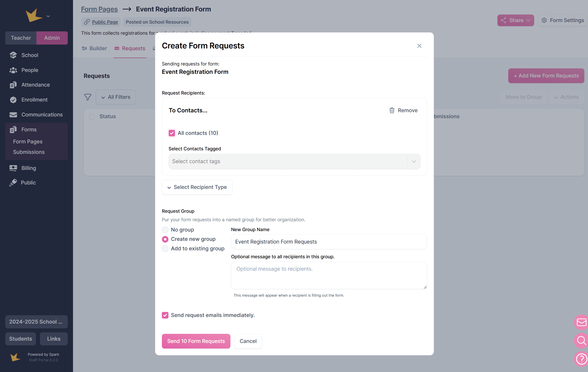Expand the All Filters dropdown
588x372 pixels.
116,97
